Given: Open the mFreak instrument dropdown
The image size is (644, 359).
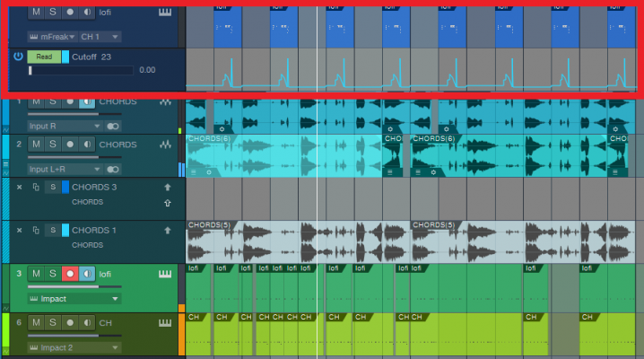Looking at the screenshot, I should [52, 37].
